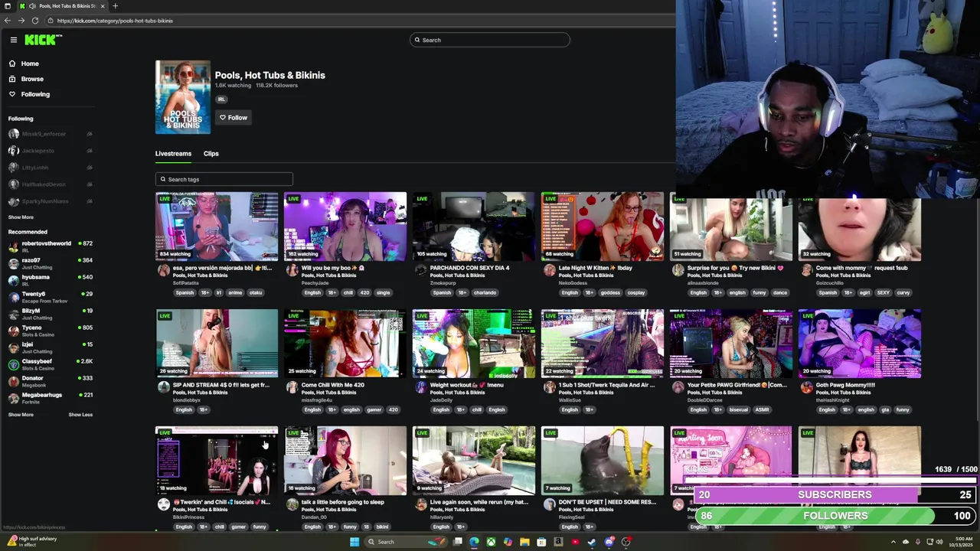Open a new browser tab with plus
Screen dimensions: 980x551
pyautogui.click(x=115, y=6)
